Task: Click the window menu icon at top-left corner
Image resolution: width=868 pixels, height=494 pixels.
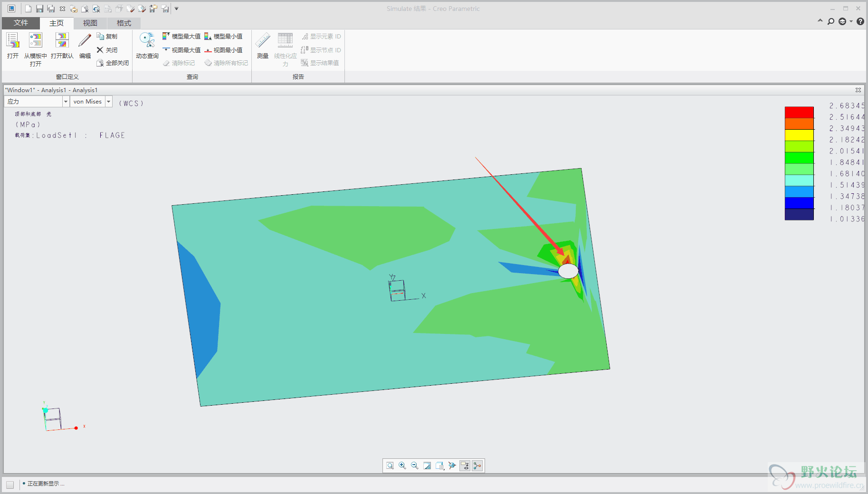Action: click(11, 9)
